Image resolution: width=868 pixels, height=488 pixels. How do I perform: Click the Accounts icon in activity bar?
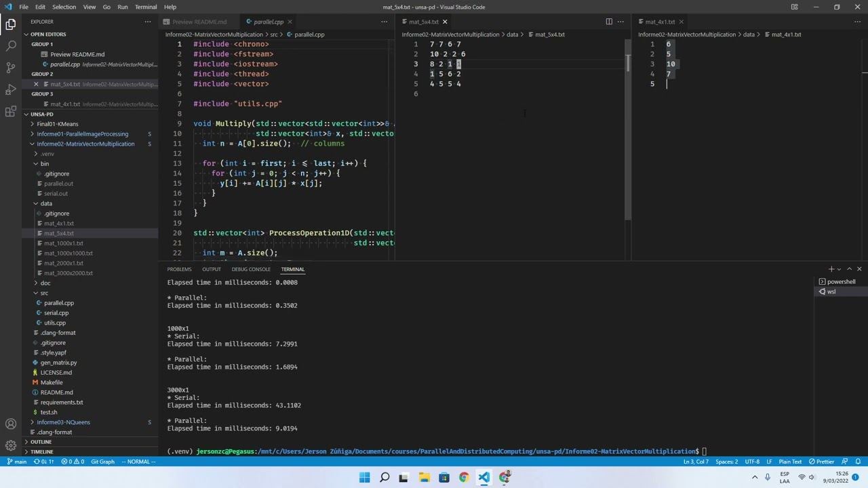tap(11, 424)
